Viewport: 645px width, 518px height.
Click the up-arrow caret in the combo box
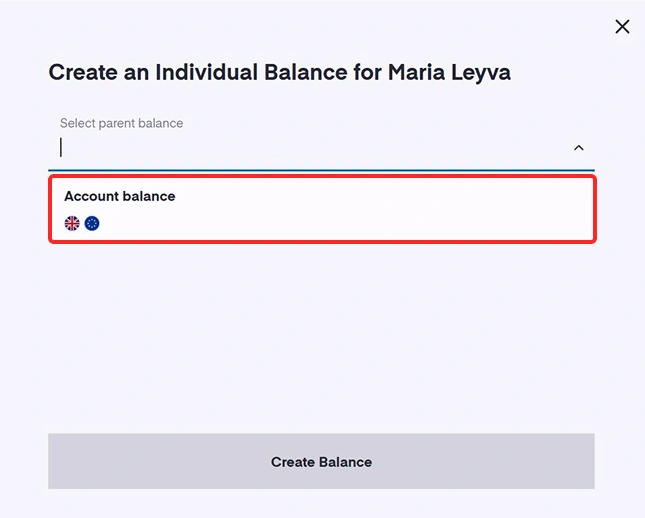point(578,148)
